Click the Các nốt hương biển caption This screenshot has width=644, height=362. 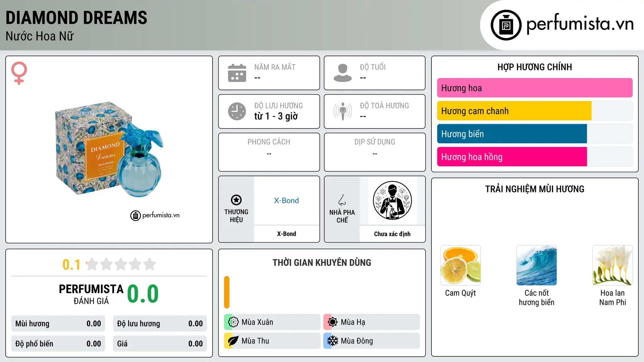tap(536, 298)
